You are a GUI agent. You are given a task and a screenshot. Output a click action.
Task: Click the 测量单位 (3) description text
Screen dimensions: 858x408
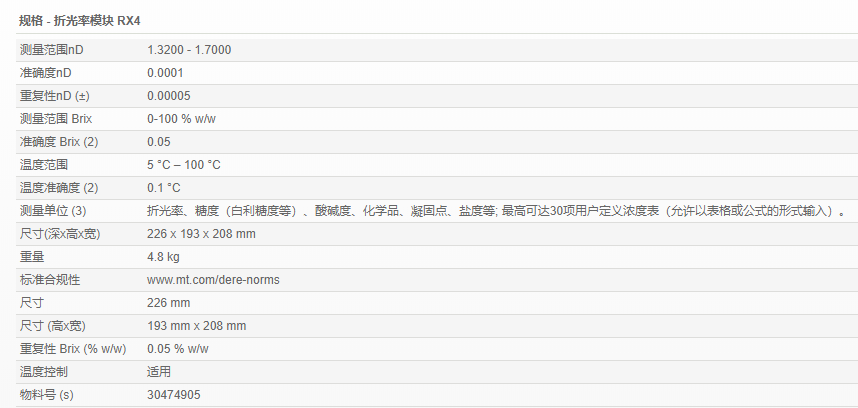pos(496,211)
